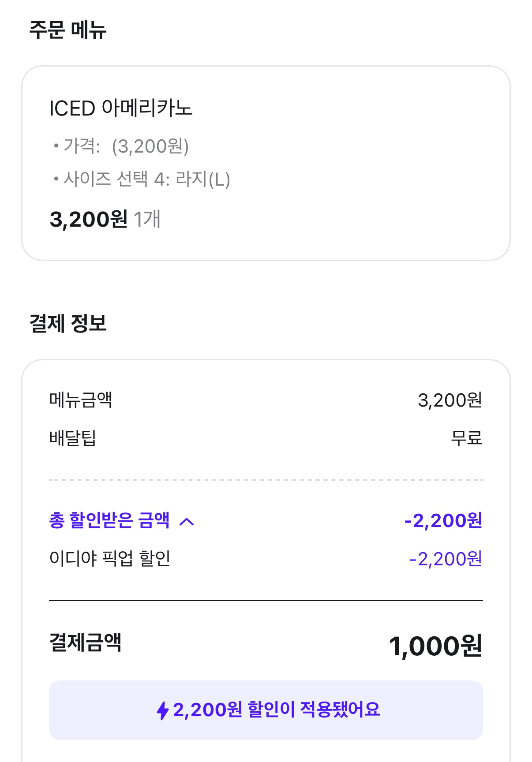Click the ICED 아메리카노 menu name
Screen dimensions: 532x762
tap(121, 108)
